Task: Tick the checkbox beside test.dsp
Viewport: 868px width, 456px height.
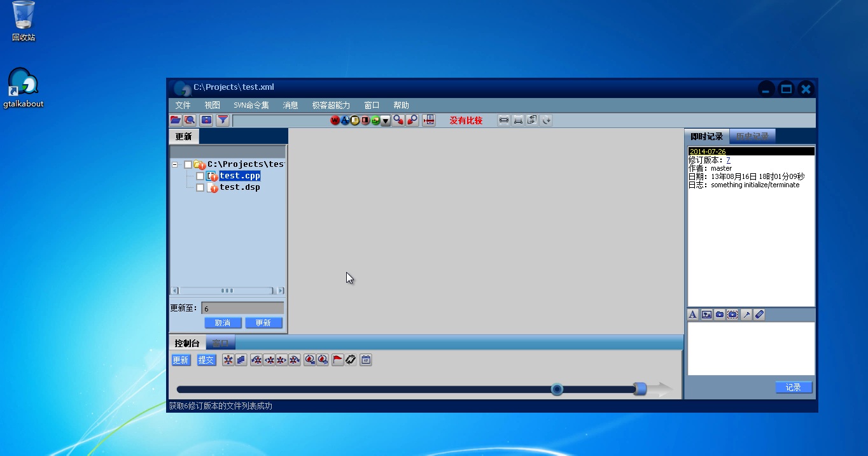Action: (x=200, y=188)
